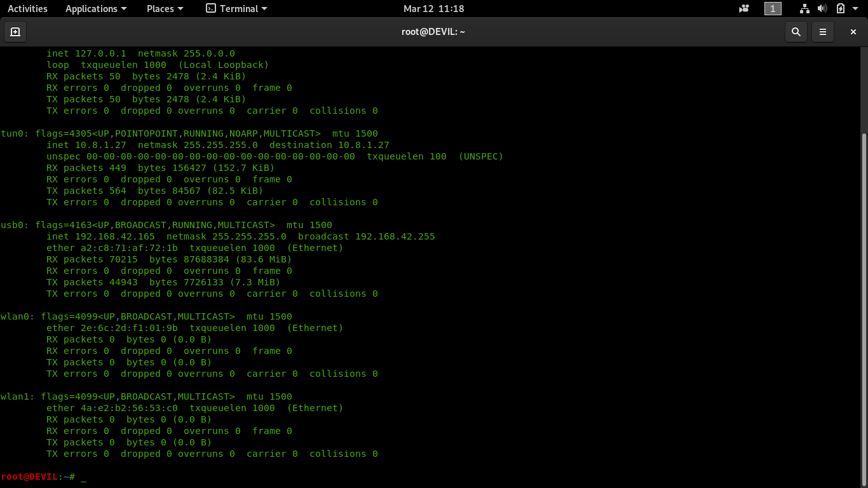Open the terminal search tool

(796, 32)
